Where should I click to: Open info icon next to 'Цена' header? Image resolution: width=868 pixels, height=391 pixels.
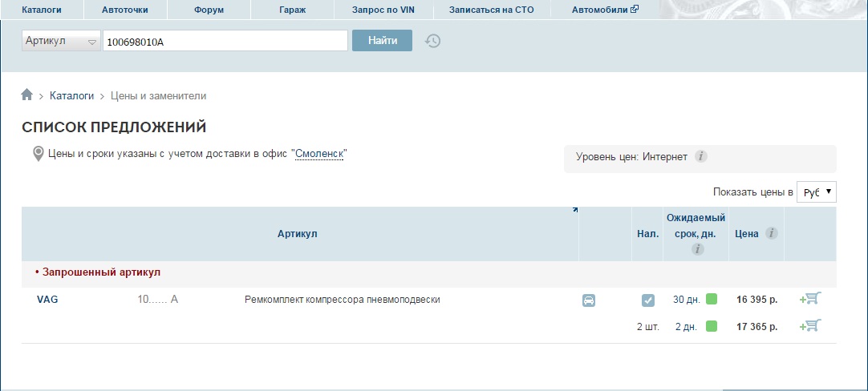coord(771,234)
